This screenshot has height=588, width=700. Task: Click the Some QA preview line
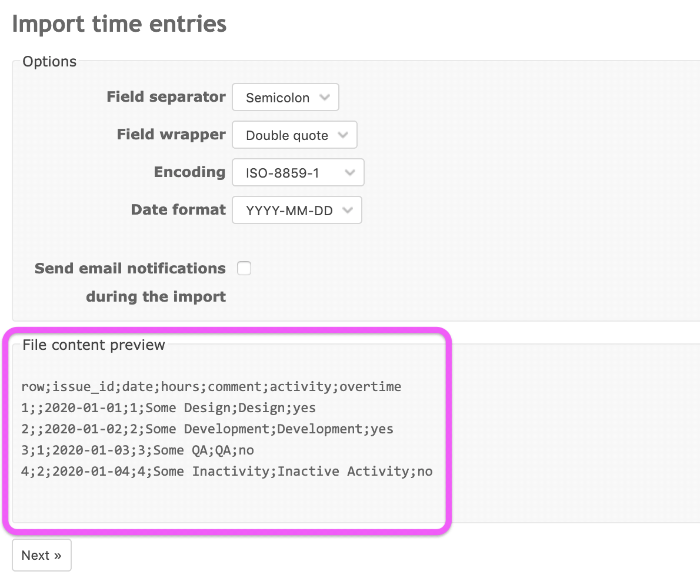[x=138, y=450]
